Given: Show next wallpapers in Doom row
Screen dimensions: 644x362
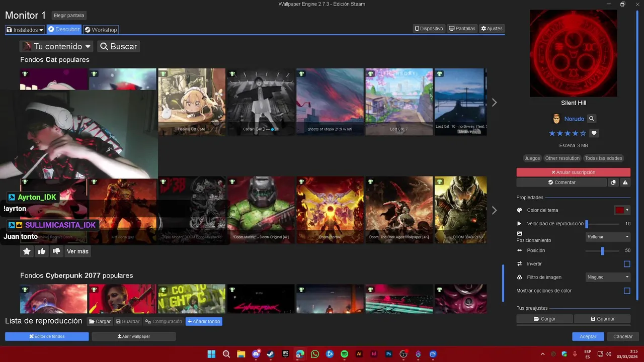Looking at the screenshot, I should (494, 210).
